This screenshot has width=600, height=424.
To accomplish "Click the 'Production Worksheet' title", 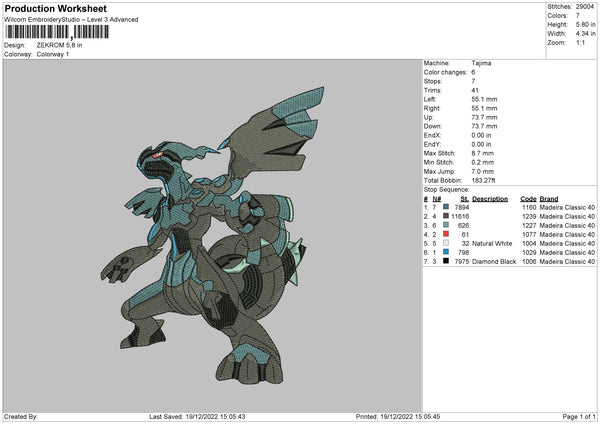I will coord(55,8).
